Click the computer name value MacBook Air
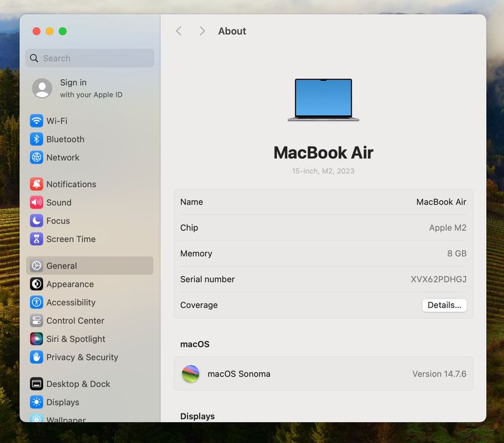This screenshot has height=443, width=504. click(x=441, y=202)
